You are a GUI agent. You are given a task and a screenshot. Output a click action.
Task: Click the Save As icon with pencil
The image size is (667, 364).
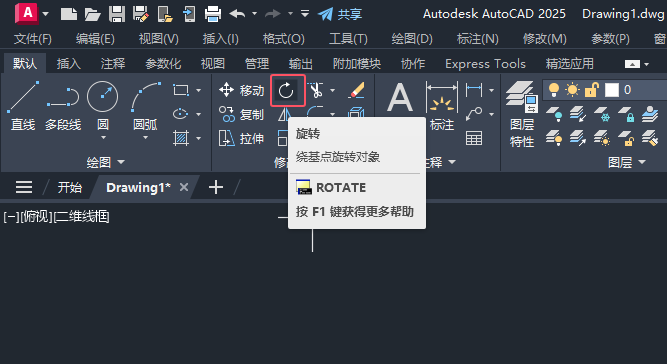(x=140, y=14)
